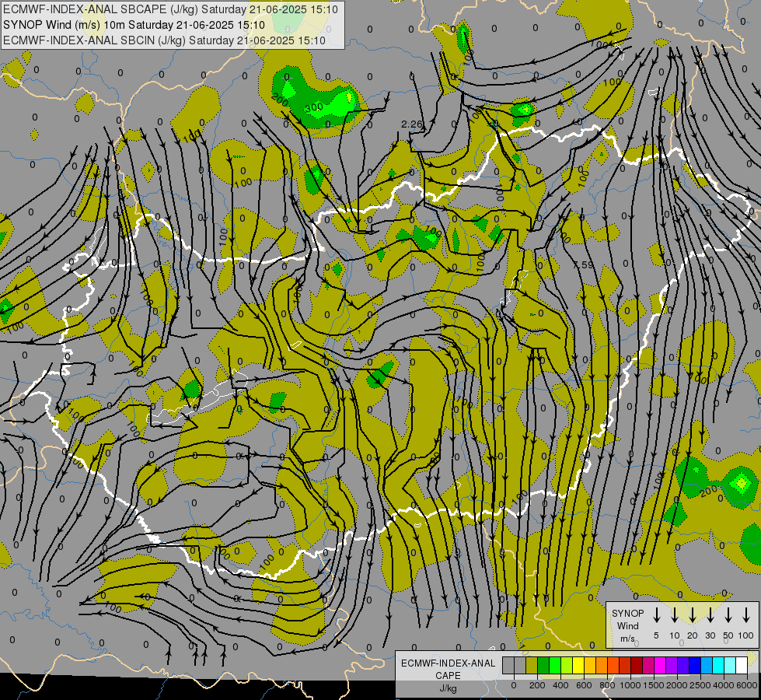
Task: Click the 20 m/s wind arrow in legend
Action: pos(693,614)
